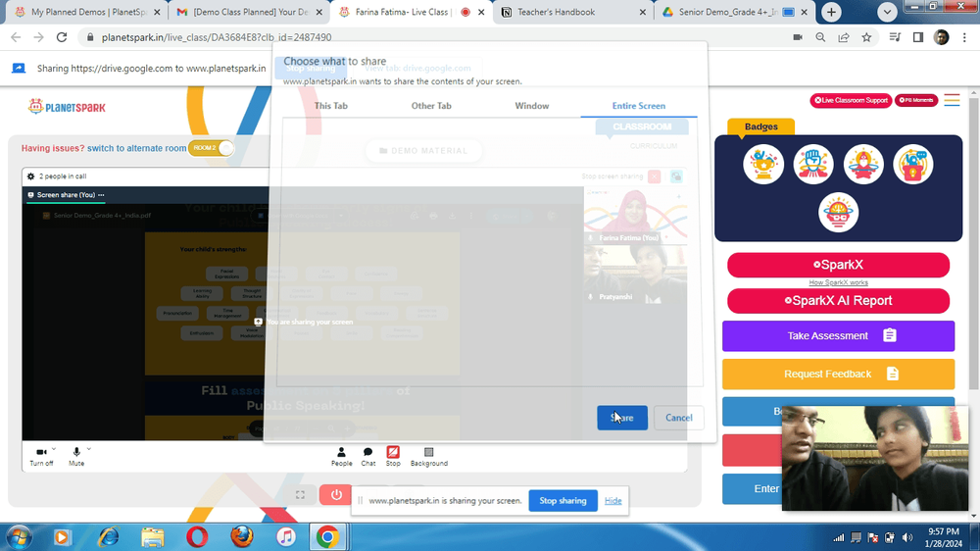Switch to the Gmail Demo Class Planned tab
The height and width of the screenshot is (551, 980).
click(250, 12)
